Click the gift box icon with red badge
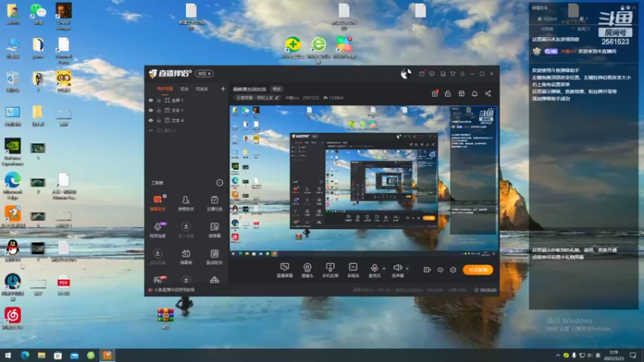Screen dimensions: 644x362 click(x=435, y=93)
